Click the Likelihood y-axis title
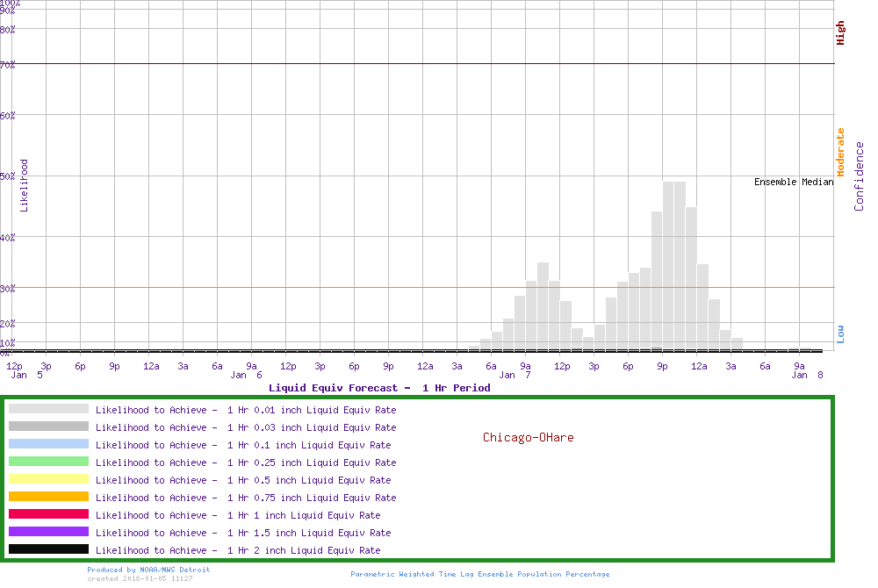 coord(25,185)
